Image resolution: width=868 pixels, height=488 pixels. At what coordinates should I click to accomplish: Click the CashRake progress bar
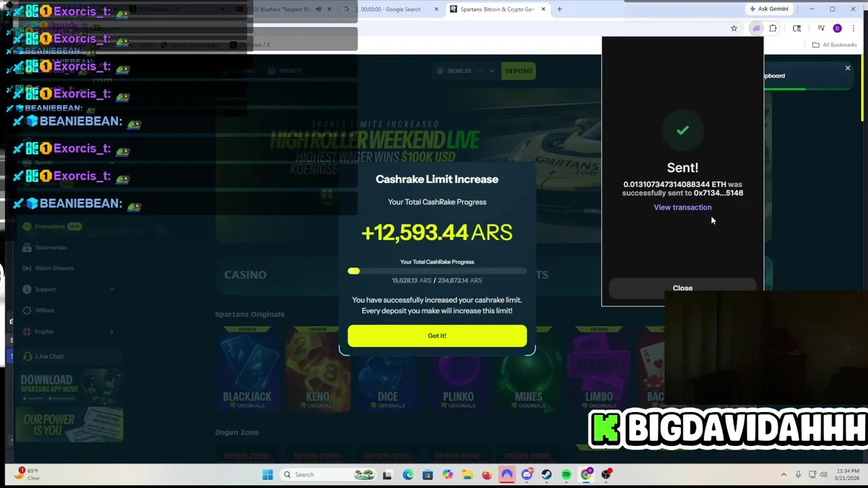tap(437, 271)
